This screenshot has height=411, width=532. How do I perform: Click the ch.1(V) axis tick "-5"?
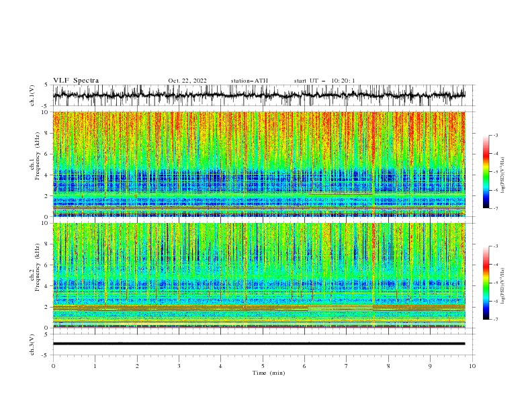45,106
